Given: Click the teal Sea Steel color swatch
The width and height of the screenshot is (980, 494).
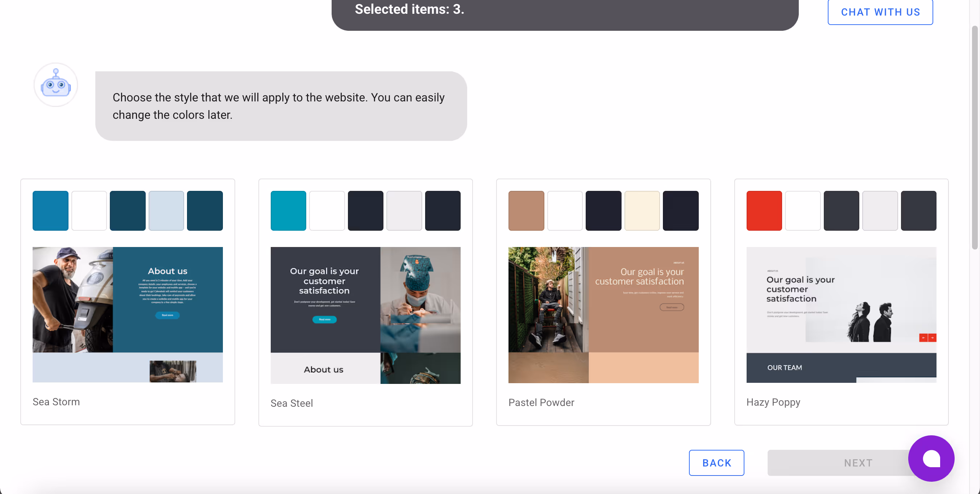Looking at the screenshot, I should (x=288, y=211).
